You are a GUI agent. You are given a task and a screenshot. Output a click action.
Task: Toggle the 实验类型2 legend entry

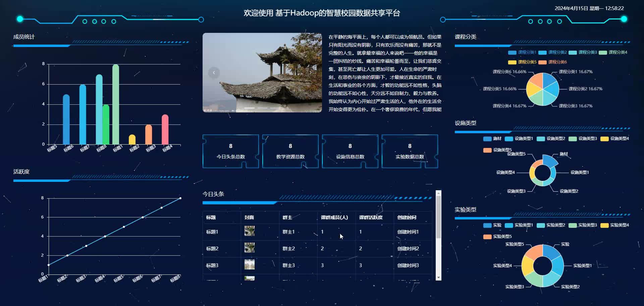pyautogui.click(x=551, y=225)
